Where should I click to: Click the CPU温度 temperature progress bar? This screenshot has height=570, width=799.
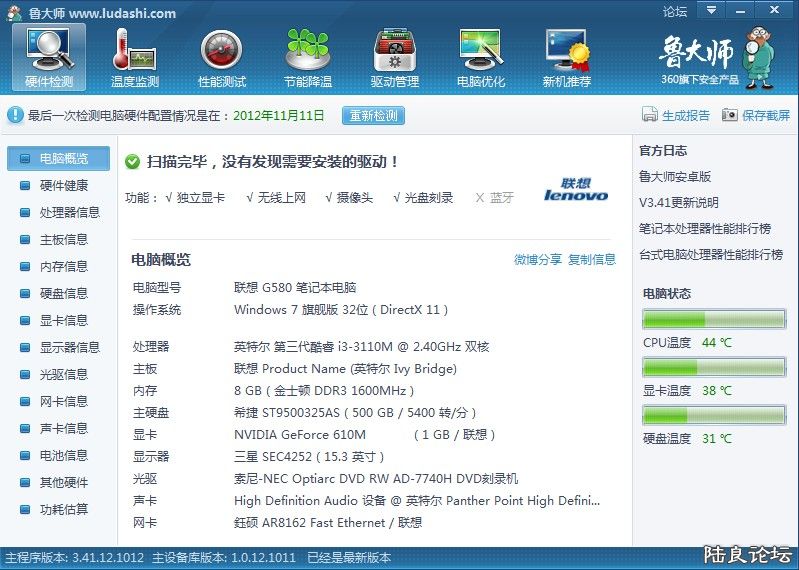point(713,320)
